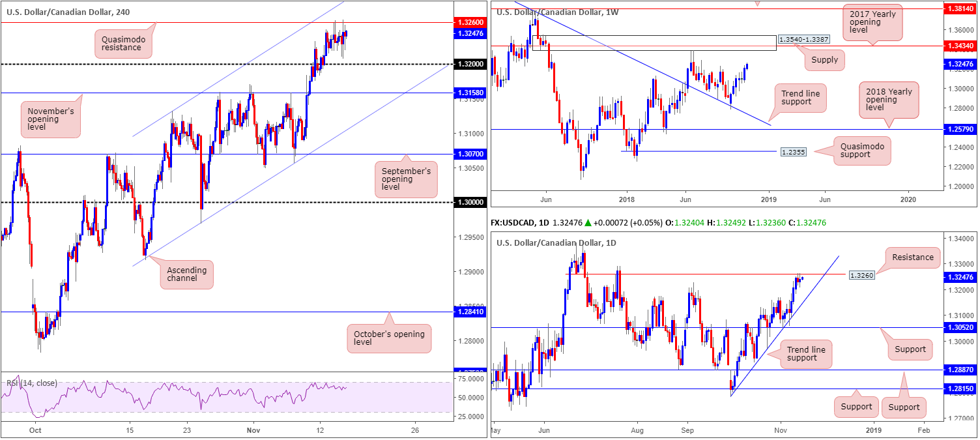The image size is (980, 440).
Task: Select the black 1.30000 price label
Action: [471, 202]
